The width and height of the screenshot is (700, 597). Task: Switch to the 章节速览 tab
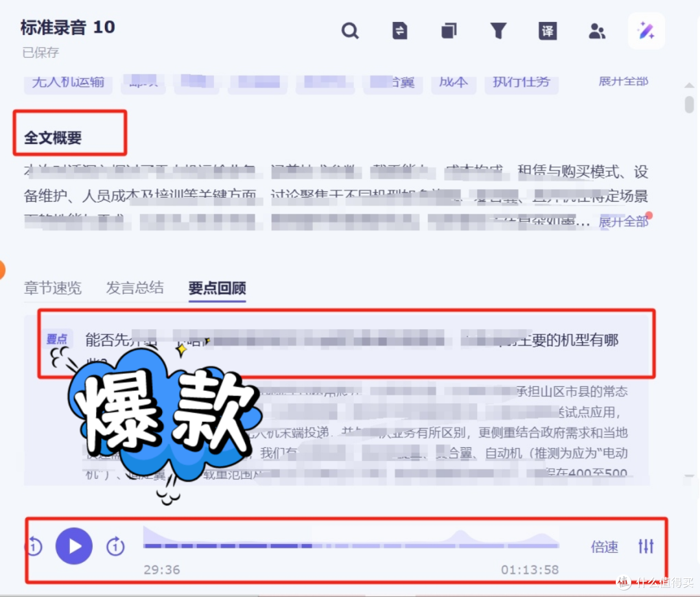52,288
